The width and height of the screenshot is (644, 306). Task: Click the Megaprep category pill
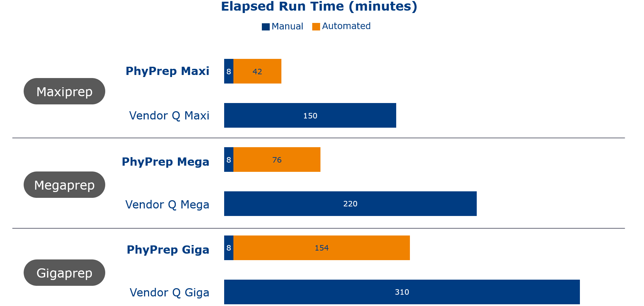(x=64, y=185)
